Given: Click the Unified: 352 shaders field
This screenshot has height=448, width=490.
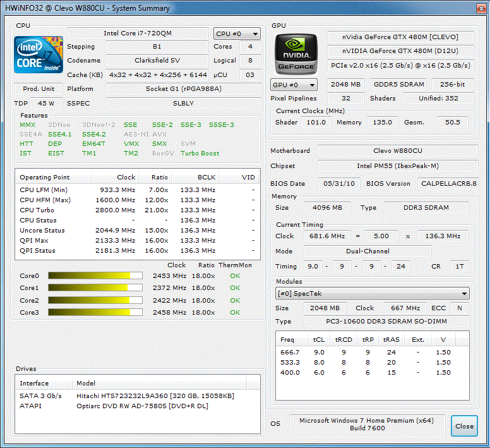Looking at the screenshot, I should click(438, 98).
